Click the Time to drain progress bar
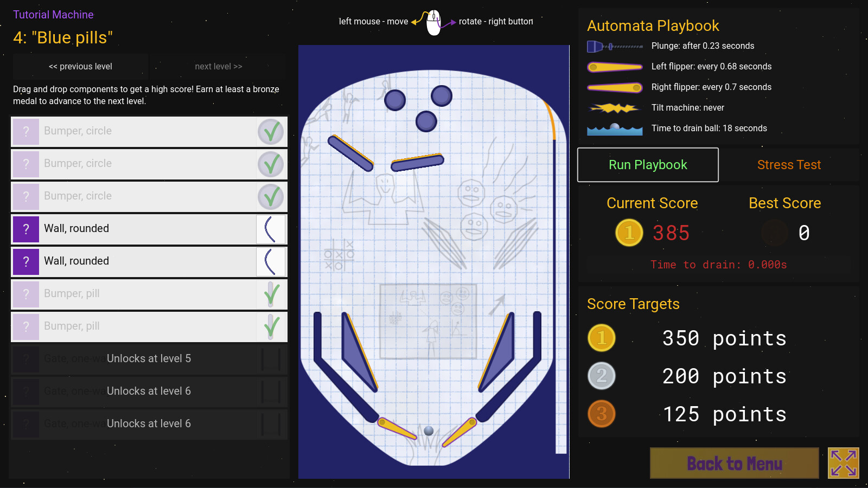The width and height of the screenshot is (868, 488). [x=718, y=265]
